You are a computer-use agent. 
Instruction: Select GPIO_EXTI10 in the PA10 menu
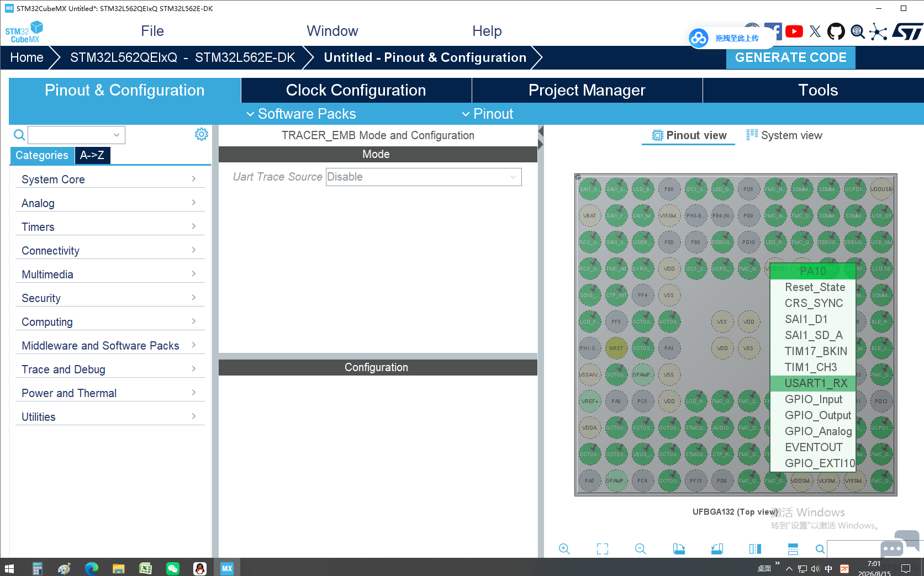tap(813, 463)
